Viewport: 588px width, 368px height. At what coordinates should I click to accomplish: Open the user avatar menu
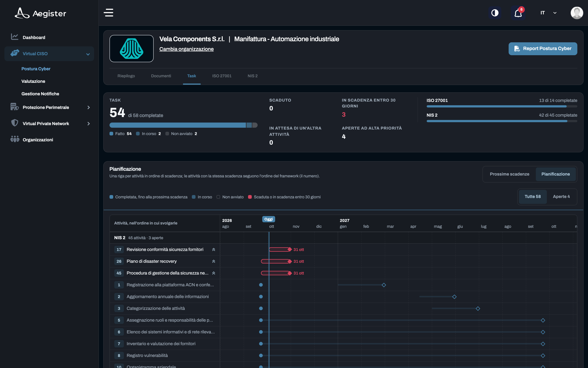(x=577, y=13)
